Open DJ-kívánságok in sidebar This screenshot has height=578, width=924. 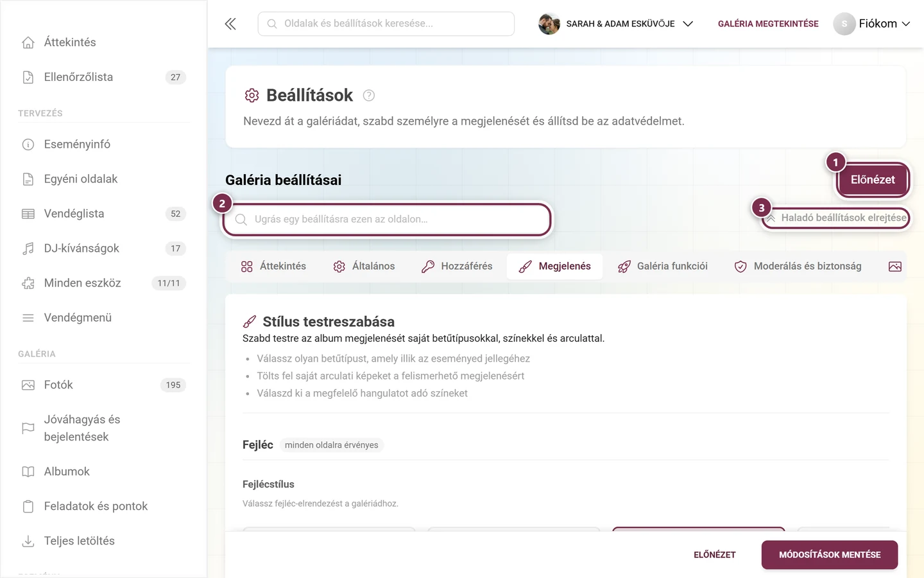click(103, 249)
